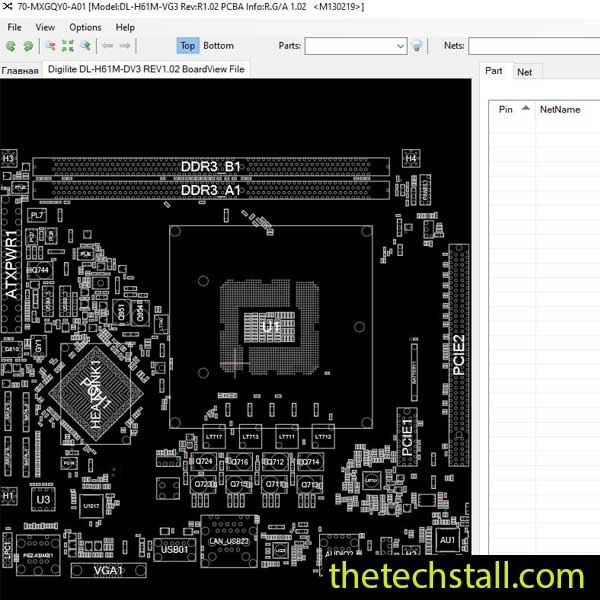The width and height of the screenshot is (600, 600).
Task: Select the Q716 MOSFET
Action: tap(239, 462)
